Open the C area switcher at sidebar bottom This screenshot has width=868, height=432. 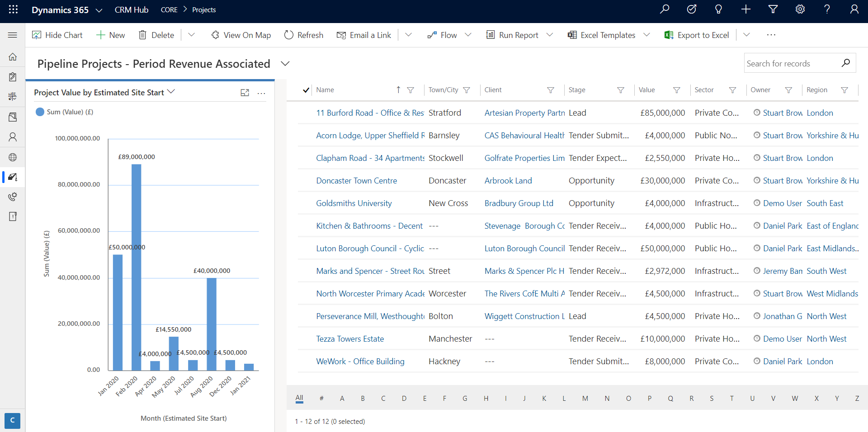coord(12,420)
